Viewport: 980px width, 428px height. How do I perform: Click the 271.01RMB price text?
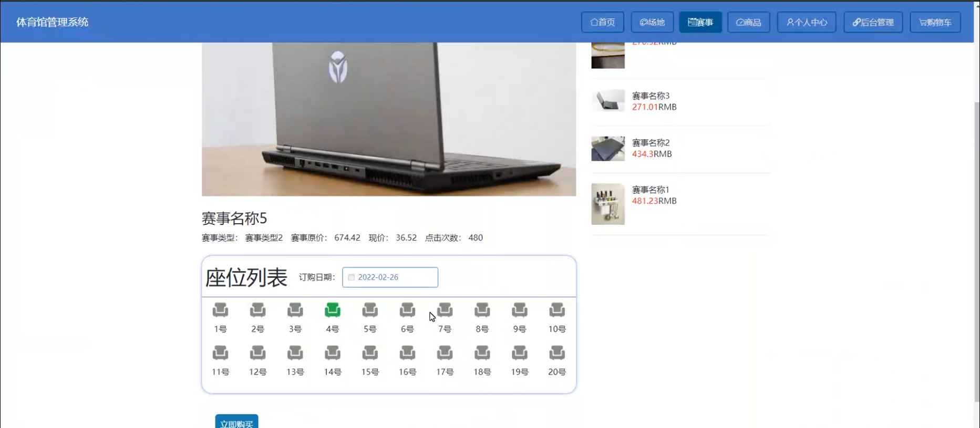pyautogui.click(x=654, y=107)
